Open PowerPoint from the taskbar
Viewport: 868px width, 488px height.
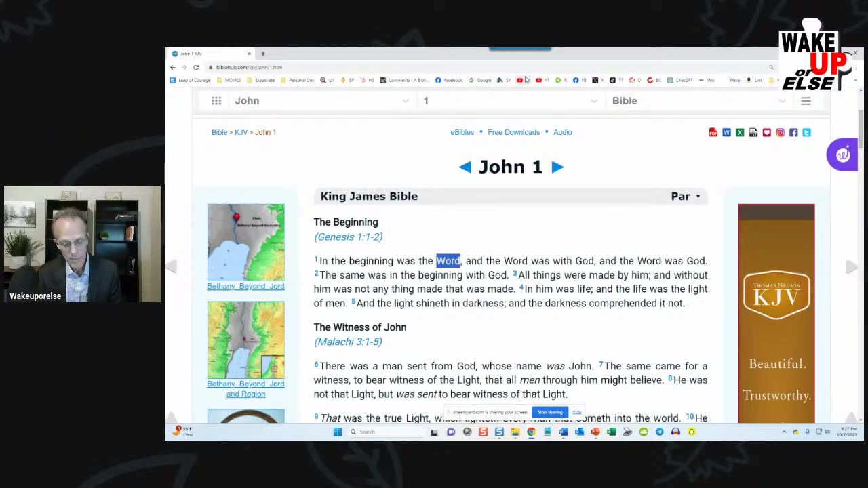595,432
